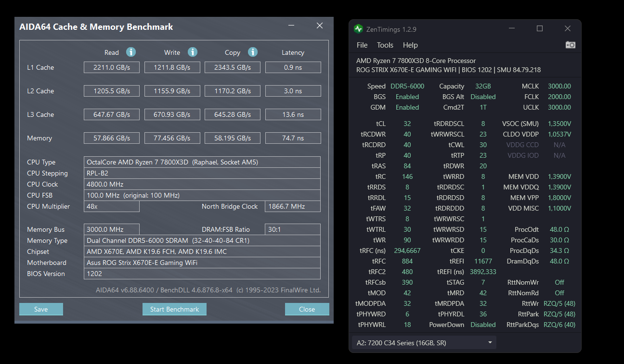Click the CPU Clock 4800.0 MHz field
Viewport: 624px width, 364px height.
click(202, 184)
